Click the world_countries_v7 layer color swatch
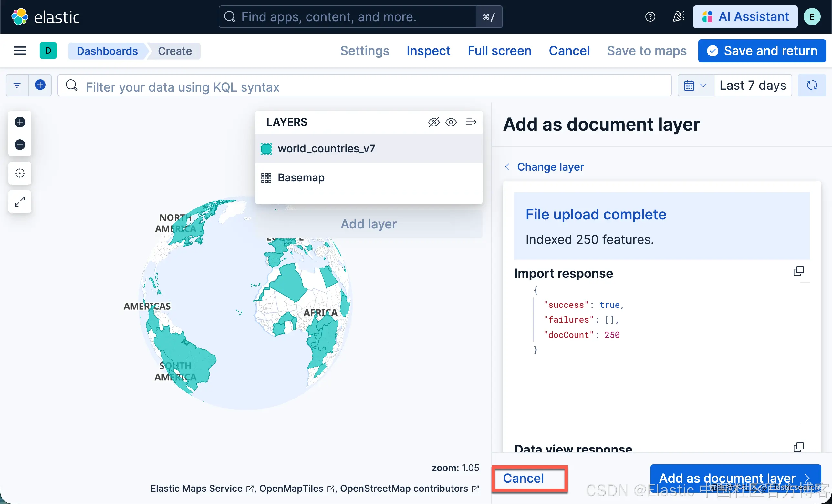Image resolution: width=832 pixels, height=504 pixels. [266, 148]
